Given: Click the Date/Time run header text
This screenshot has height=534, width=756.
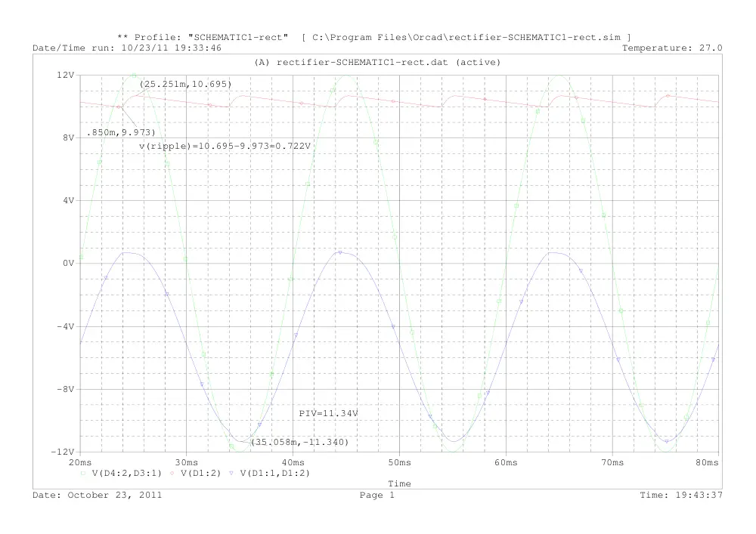Looking at the screenshot, I should pos(127,48).
